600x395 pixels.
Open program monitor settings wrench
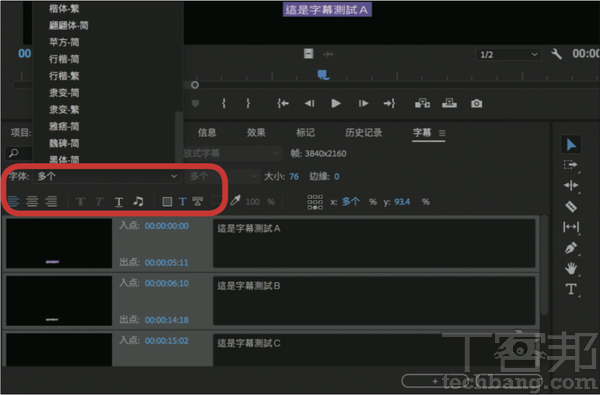pyautogui.click(x=556, y=54)
